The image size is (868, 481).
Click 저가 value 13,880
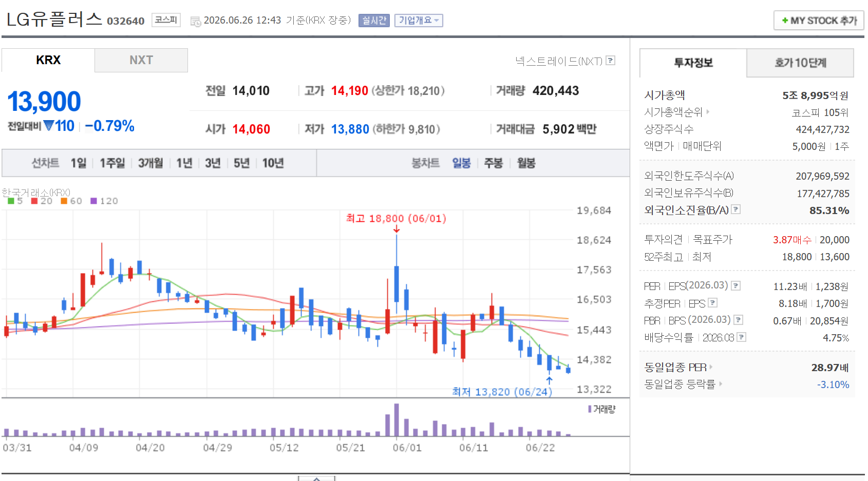click(350, 129)
